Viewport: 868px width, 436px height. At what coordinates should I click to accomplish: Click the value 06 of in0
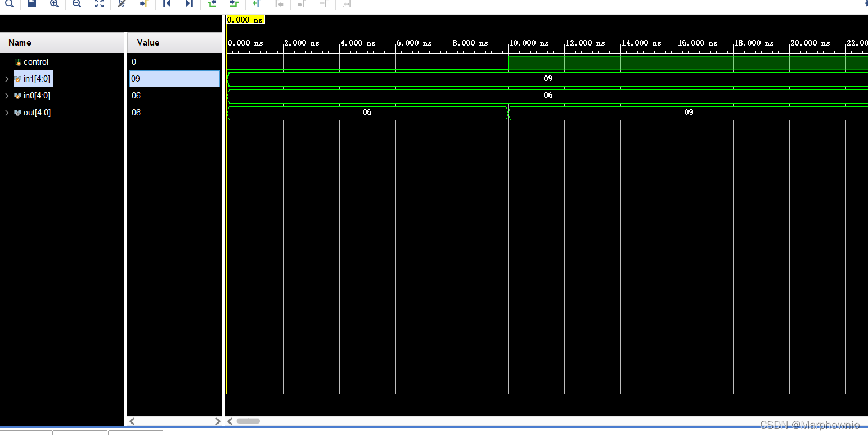136,96
